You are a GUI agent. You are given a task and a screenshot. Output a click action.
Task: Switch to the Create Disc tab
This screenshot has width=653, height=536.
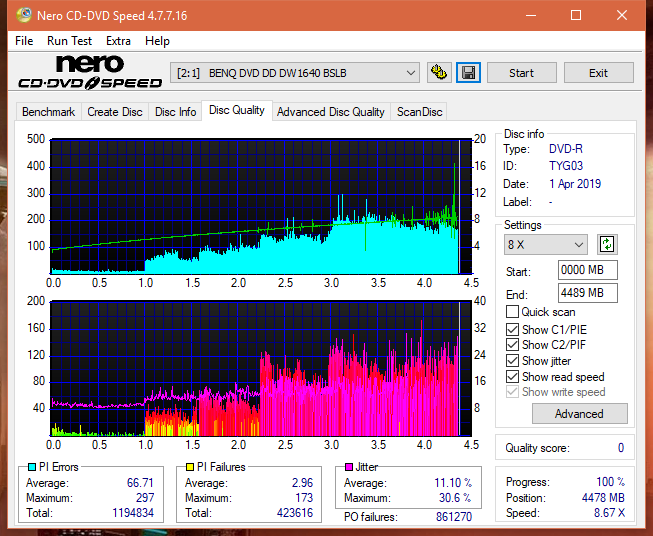pos(115,112)
